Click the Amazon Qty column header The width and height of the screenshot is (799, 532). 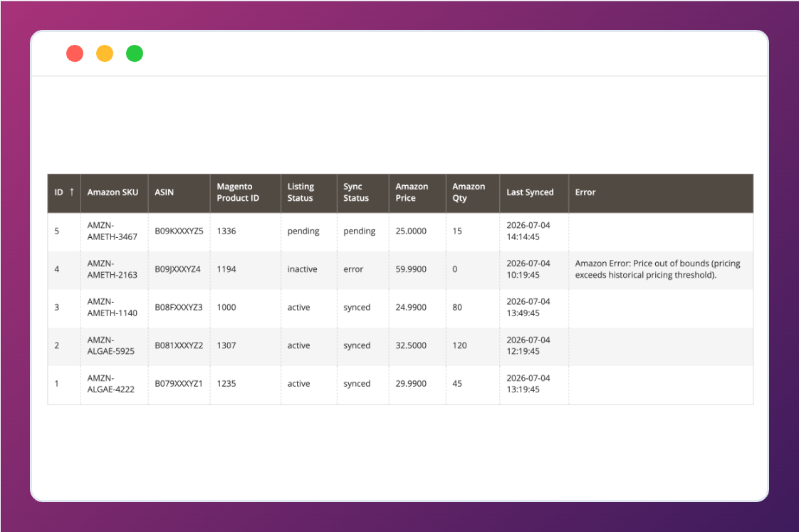(x=472, y=192)
